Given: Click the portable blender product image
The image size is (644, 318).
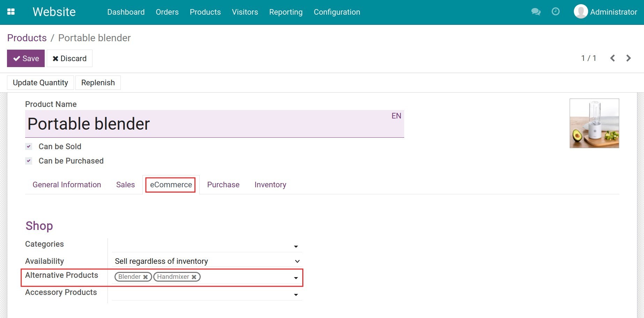Looking at the screenshot, I should [x=594, y=123].
